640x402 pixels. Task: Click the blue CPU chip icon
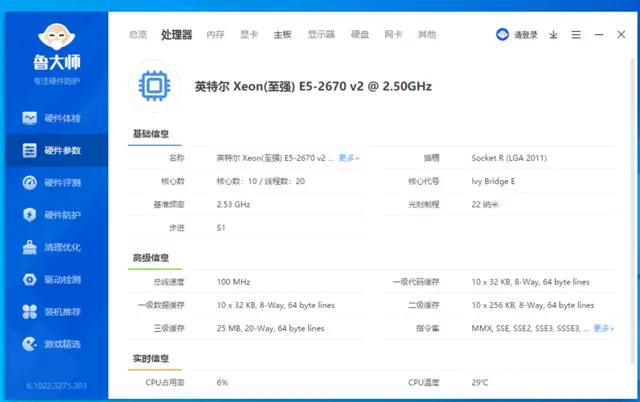pos(154,86)
